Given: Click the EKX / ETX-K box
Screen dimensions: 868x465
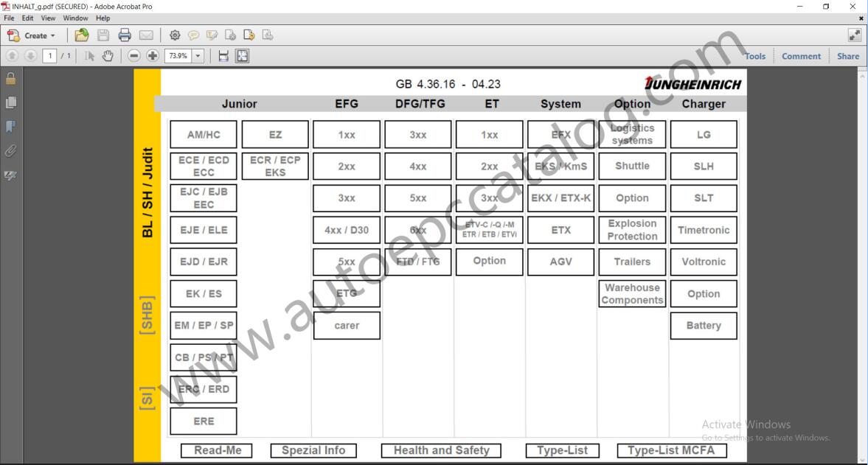Looking at the screenshot, I should pyautogui.click(x=560, y=198).
